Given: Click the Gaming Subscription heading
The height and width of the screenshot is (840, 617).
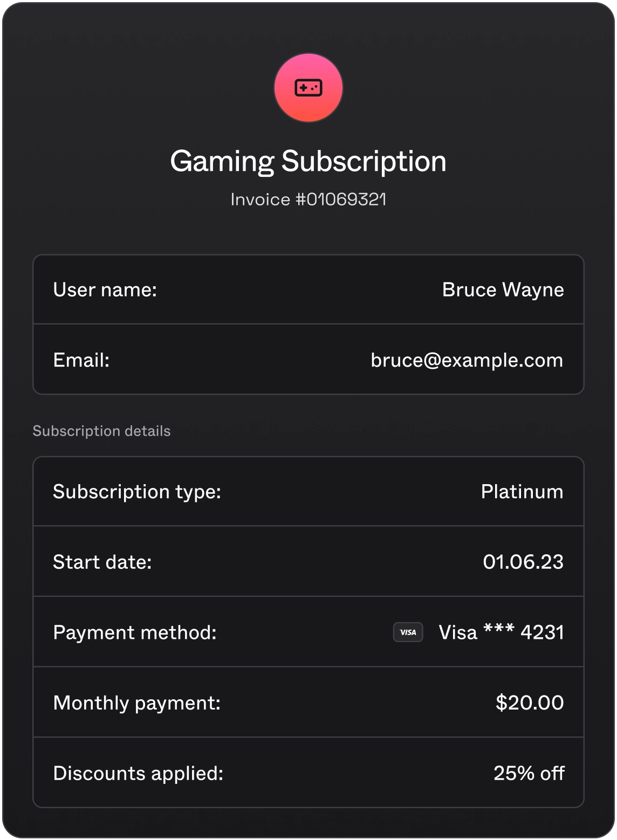Looking at the screenshot, I should tap(308, 161).
